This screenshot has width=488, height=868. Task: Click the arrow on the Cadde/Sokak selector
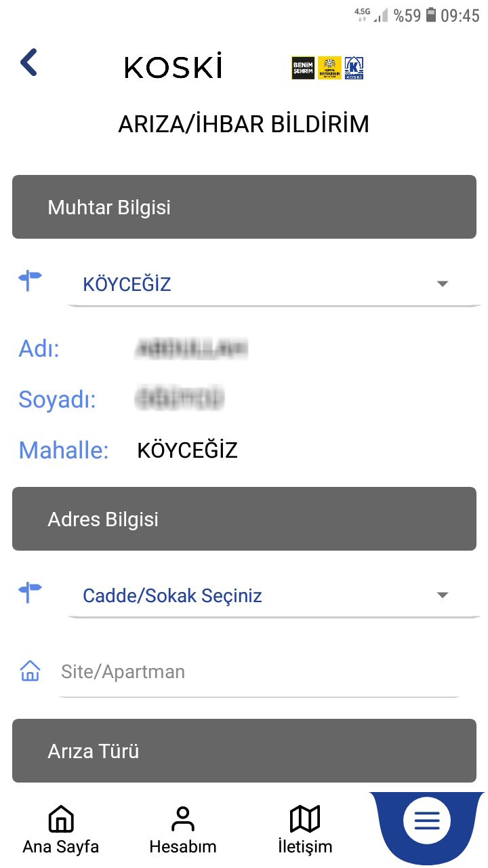[443, 595]
